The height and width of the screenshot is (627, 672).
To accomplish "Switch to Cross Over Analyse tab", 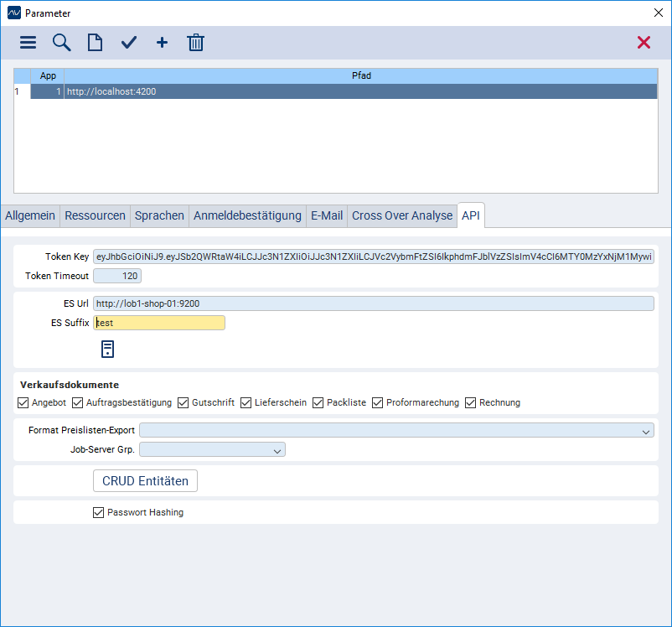I will coord(402,215).
